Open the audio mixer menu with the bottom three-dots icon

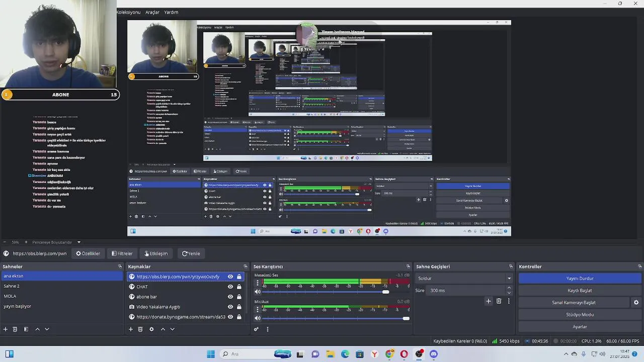click(x=267, y=329)
